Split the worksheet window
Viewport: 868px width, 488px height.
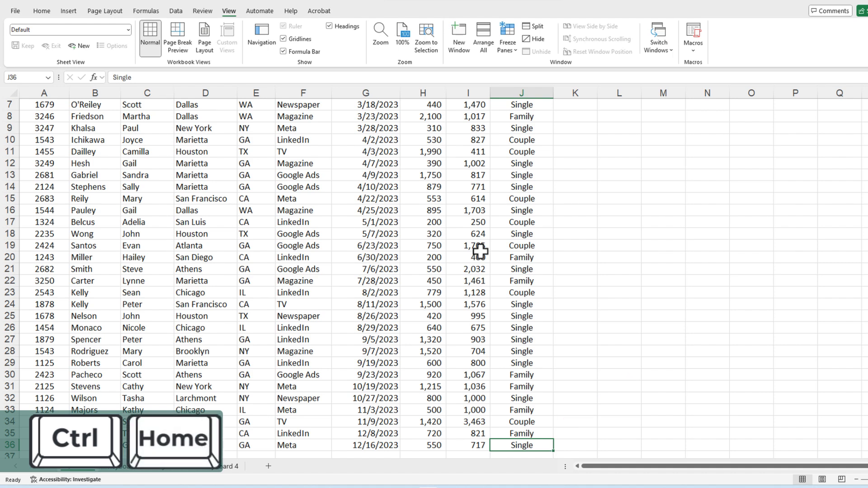[533, 25]
